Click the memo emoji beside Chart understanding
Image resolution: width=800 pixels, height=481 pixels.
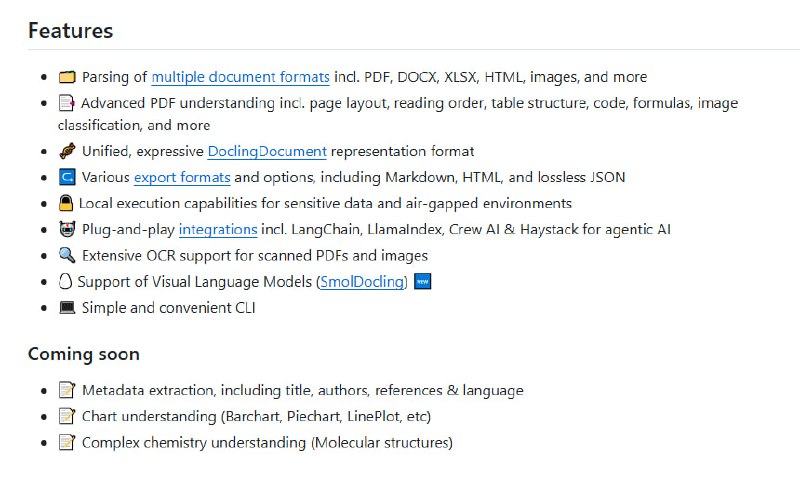point(67,416)
